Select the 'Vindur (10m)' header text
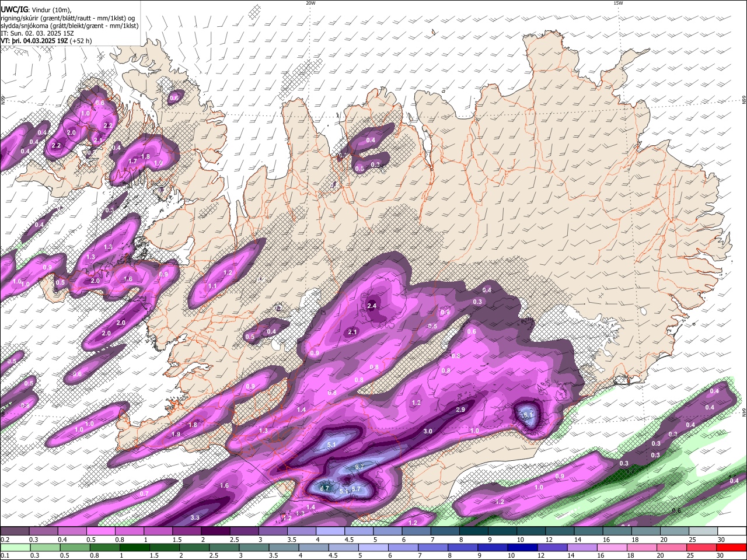The height and width of the screenshot is (560, 747). pos(51,10)
